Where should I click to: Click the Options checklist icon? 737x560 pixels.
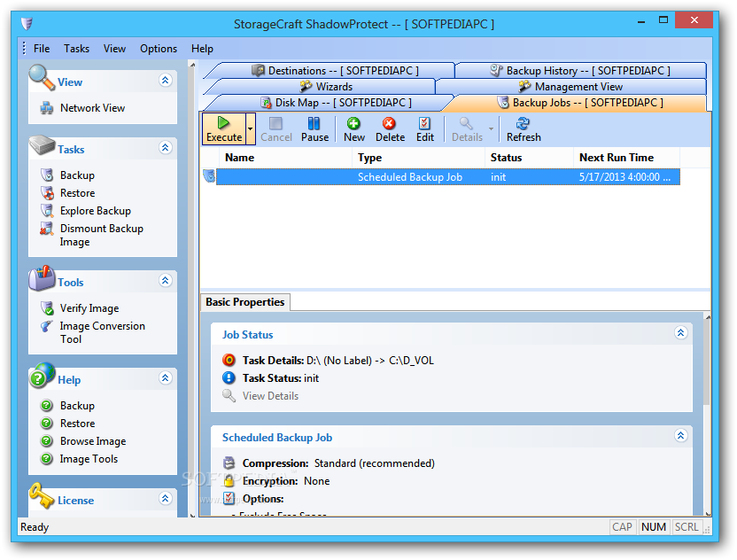229,498
